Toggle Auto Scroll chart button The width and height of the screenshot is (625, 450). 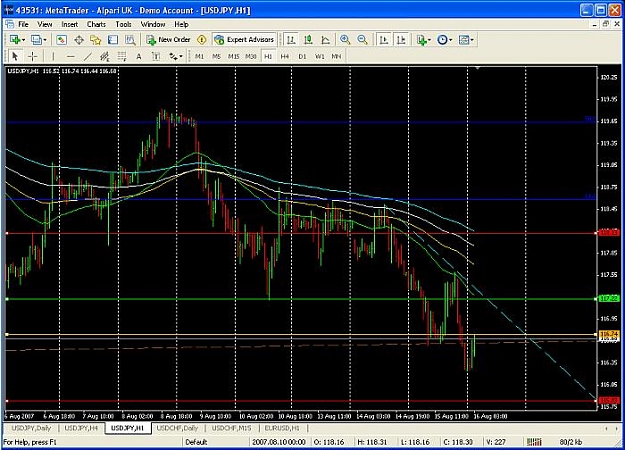[383, 40]
